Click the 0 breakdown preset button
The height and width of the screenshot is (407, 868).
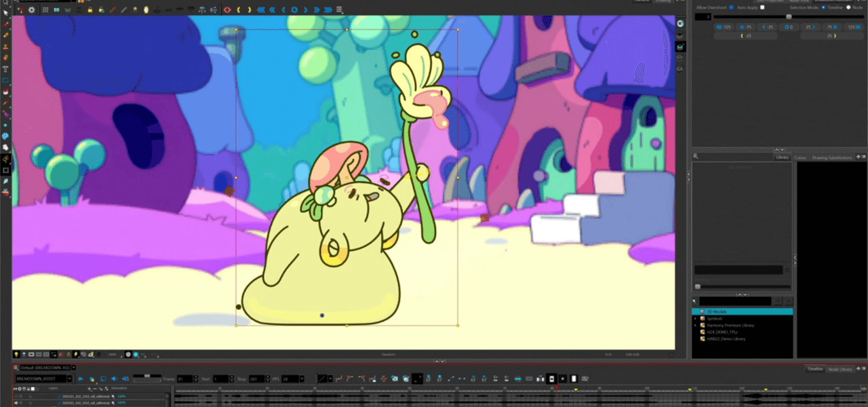click(x=788, y=26)
